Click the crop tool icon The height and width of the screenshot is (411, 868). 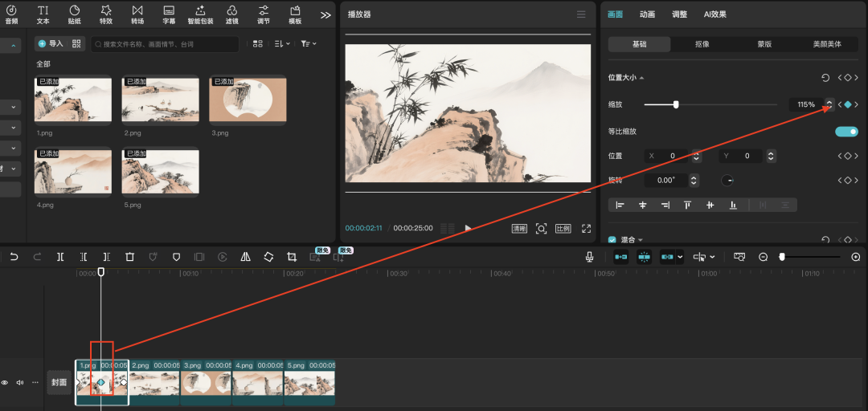(x=292, y=257)
